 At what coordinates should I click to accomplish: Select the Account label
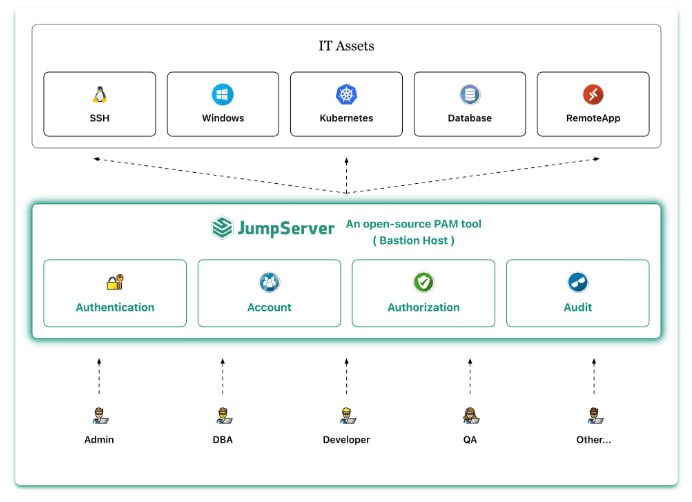[269, 307]
